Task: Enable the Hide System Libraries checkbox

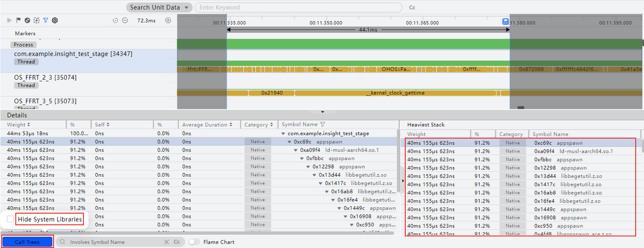Action: click(10, 219)
